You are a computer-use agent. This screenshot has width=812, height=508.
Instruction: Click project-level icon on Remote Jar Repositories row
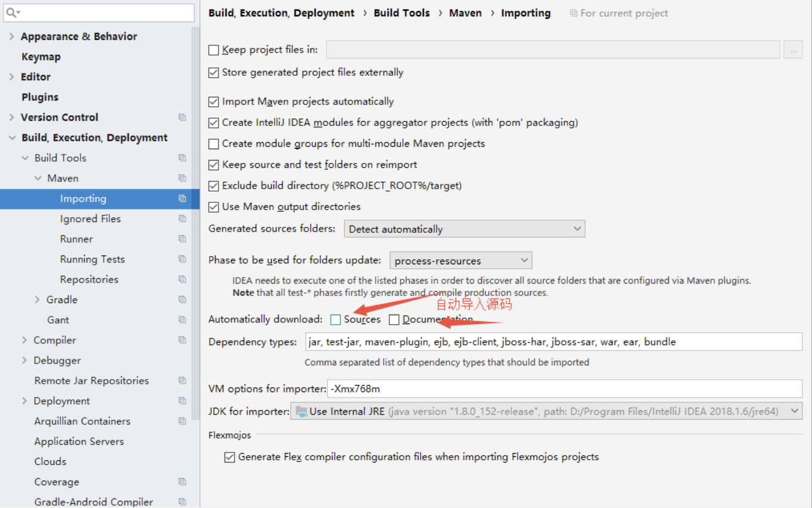[x=182, y=381]
